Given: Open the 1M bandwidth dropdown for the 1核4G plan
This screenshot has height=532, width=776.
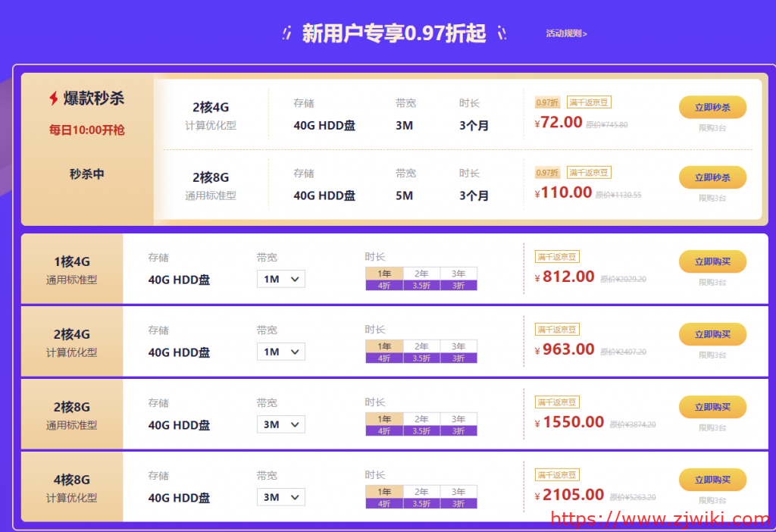Looking at the screenshot, I should [280, 279].
